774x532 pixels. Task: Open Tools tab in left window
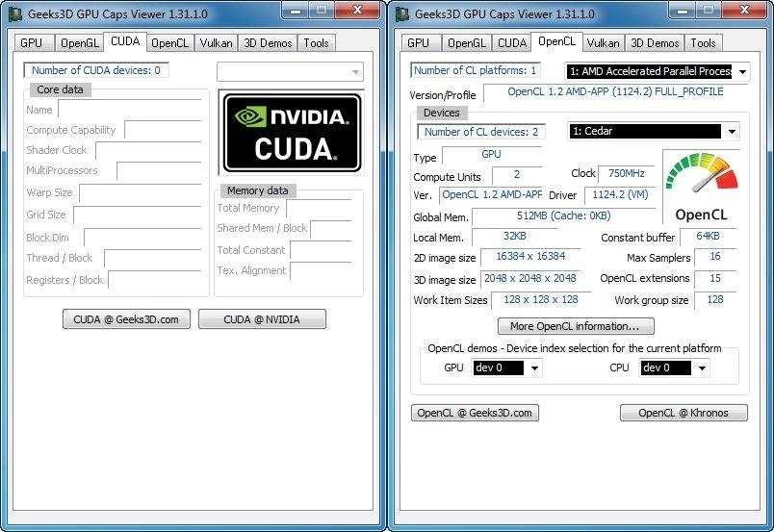coord(316,43)
